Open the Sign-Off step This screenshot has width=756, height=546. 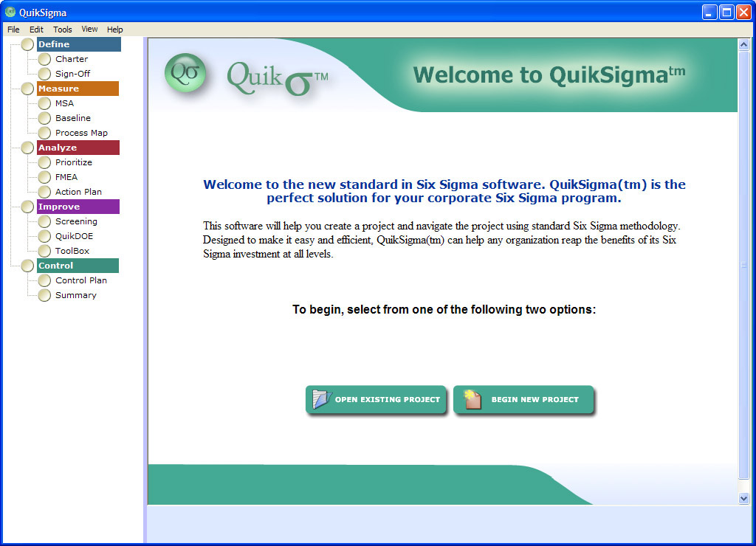point(72,74)
